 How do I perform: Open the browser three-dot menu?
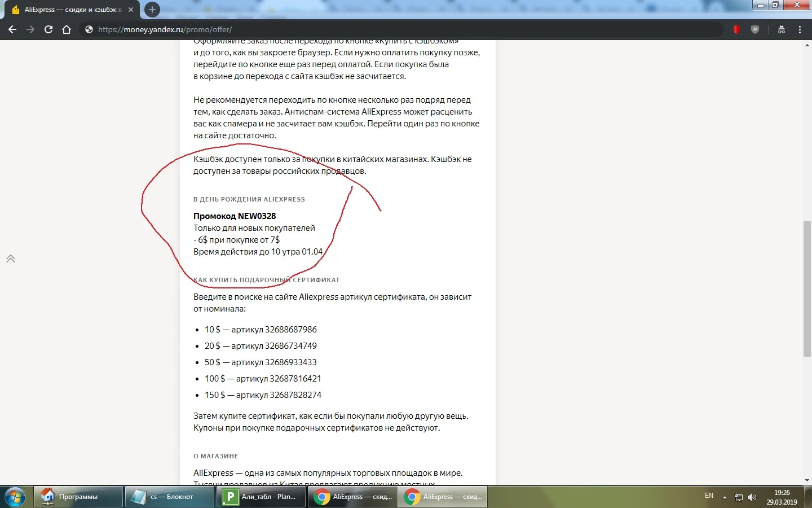(800, 29)
